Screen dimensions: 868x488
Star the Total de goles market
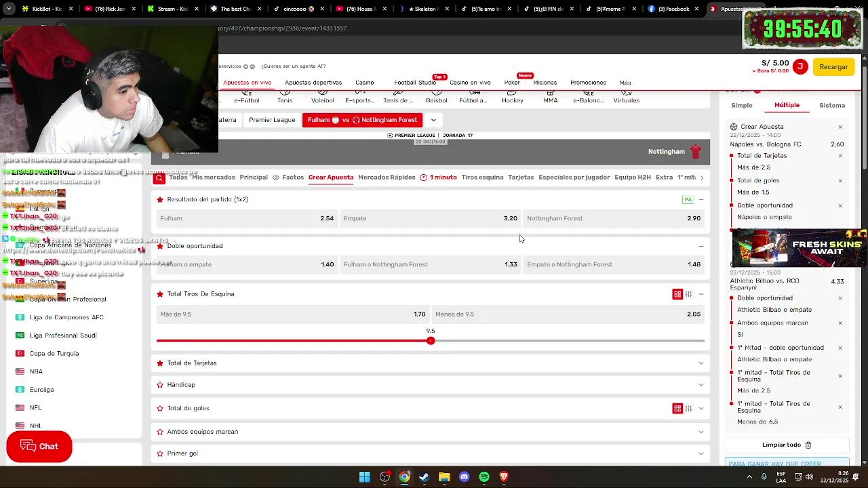(x=160, y=408)
